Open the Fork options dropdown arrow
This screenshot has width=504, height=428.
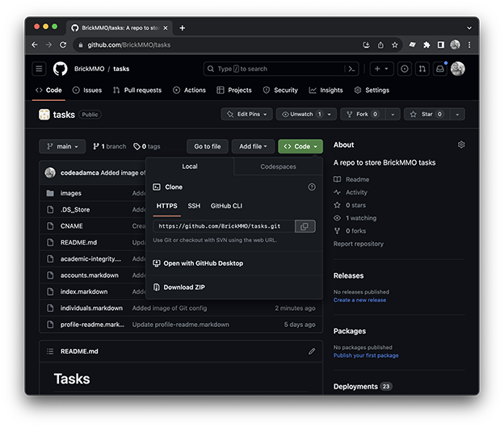393,114
